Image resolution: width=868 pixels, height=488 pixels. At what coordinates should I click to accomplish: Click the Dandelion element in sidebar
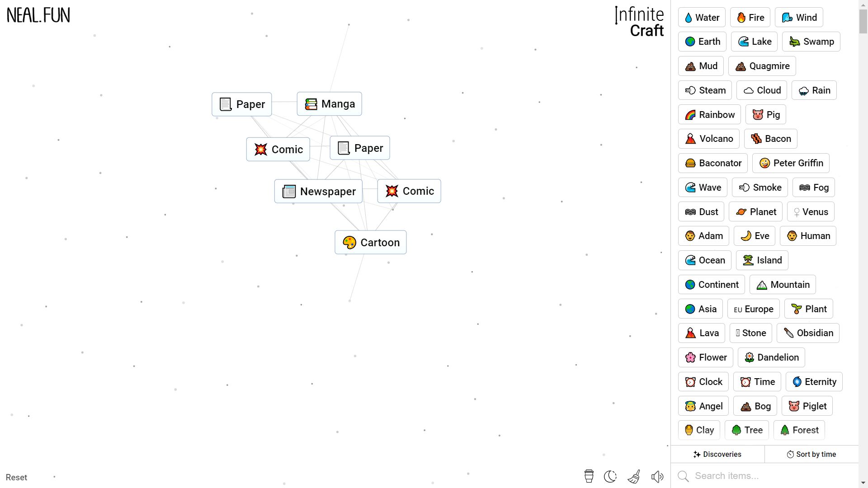point(770,357)
